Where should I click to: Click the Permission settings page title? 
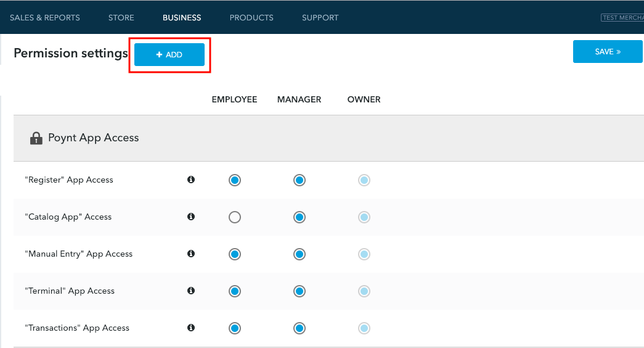point(71,54)
